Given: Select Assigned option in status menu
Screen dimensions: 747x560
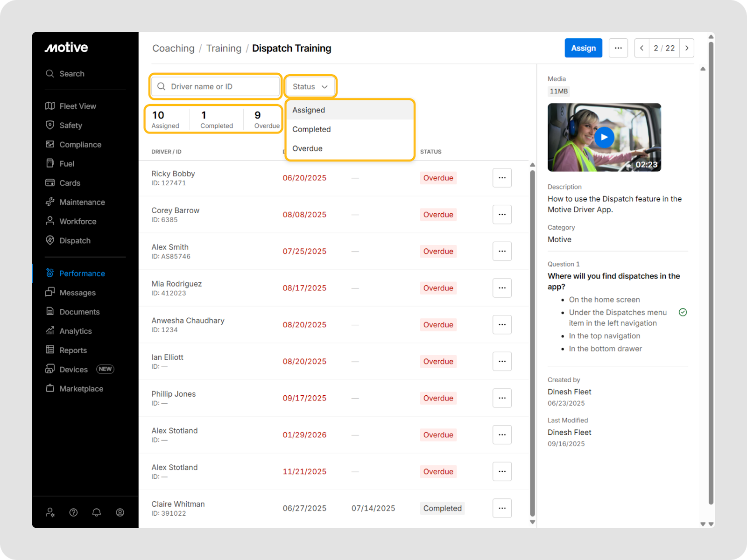Looking at the screenshot, I should click(x=309, y=110).
